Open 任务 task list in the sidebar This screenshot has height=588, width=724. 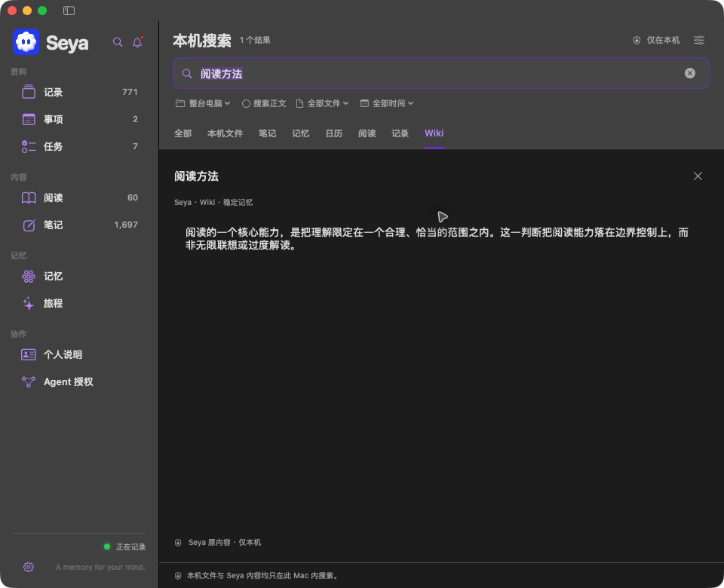(78, 147)
